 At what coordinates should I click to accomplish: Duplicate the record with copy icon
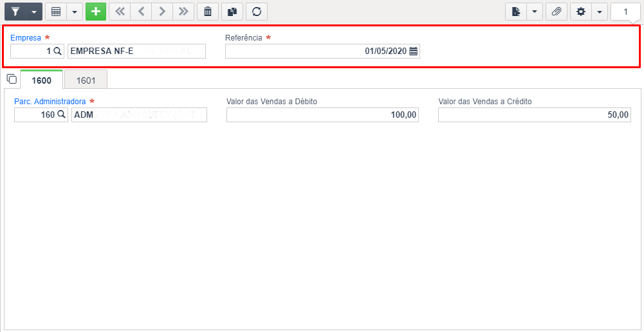point(232,12)
